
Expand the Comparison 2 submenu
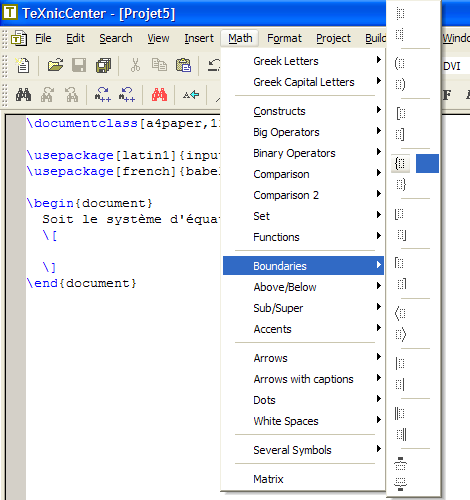(x=303, y=195)
